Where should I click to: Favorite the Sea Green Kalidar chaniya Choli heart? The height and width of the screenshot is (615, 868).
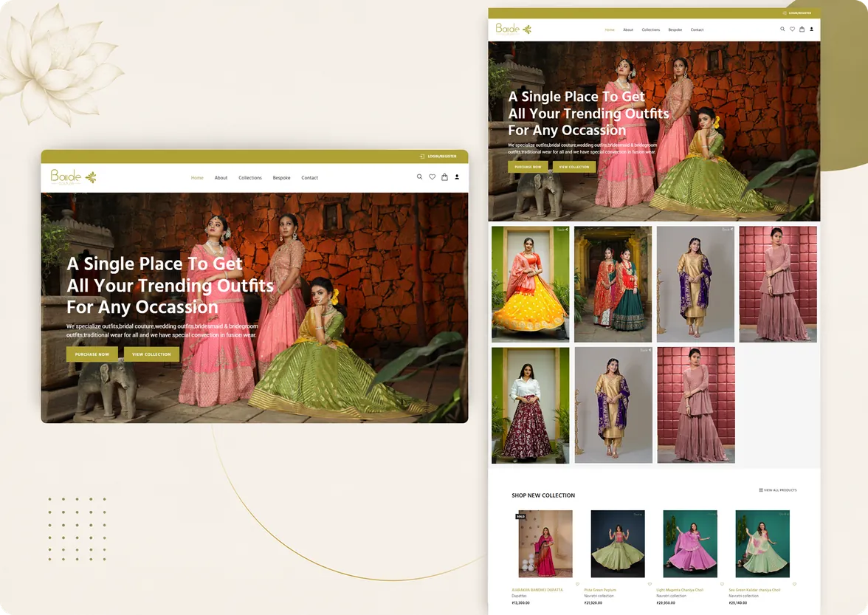[x=794, y=584]
